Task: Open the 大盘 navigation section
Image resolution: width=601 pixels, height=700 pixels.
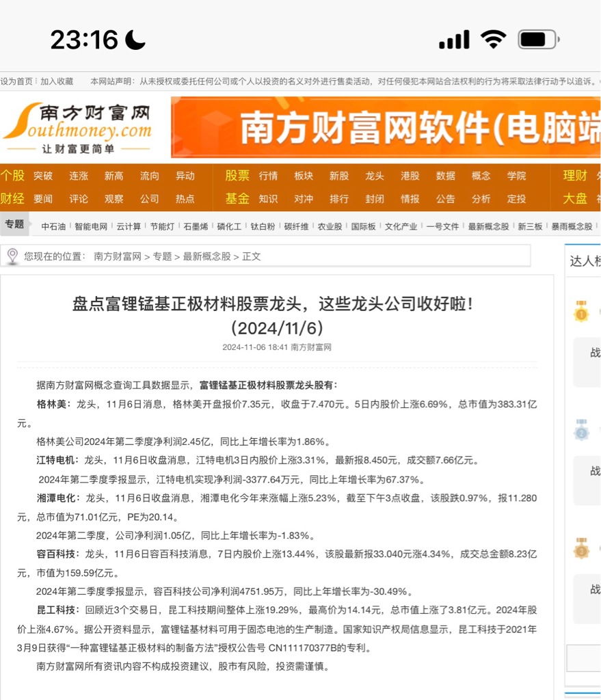Action: click(x=574, y=199)
